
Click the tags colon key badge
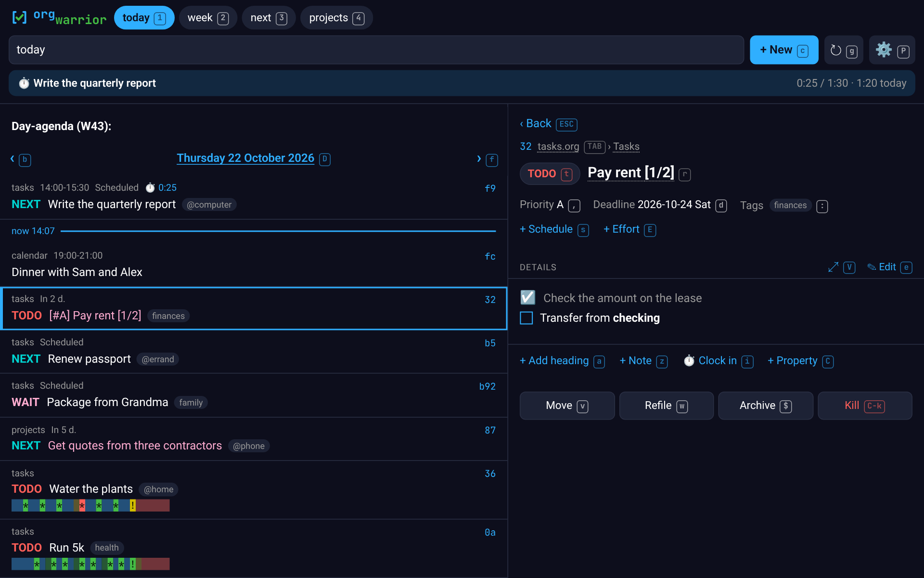[x=822, y=207]
